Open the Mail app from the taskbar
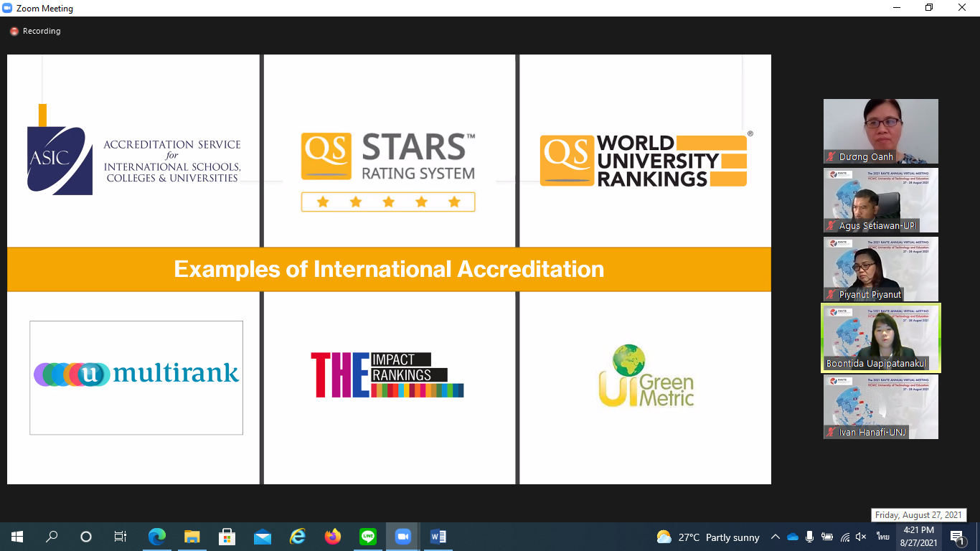The width and height of the screenshot is (980, 551). [262, 537]
